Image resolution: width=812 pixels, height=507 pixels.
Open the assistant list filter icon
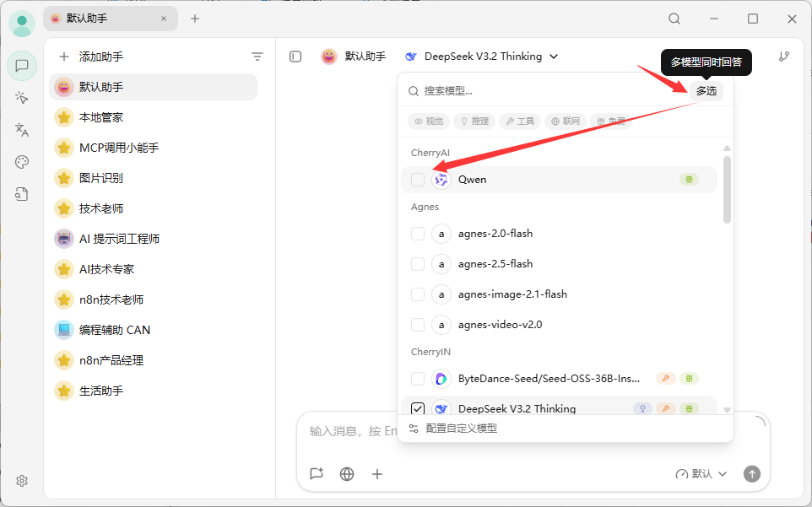pos(257,57)
